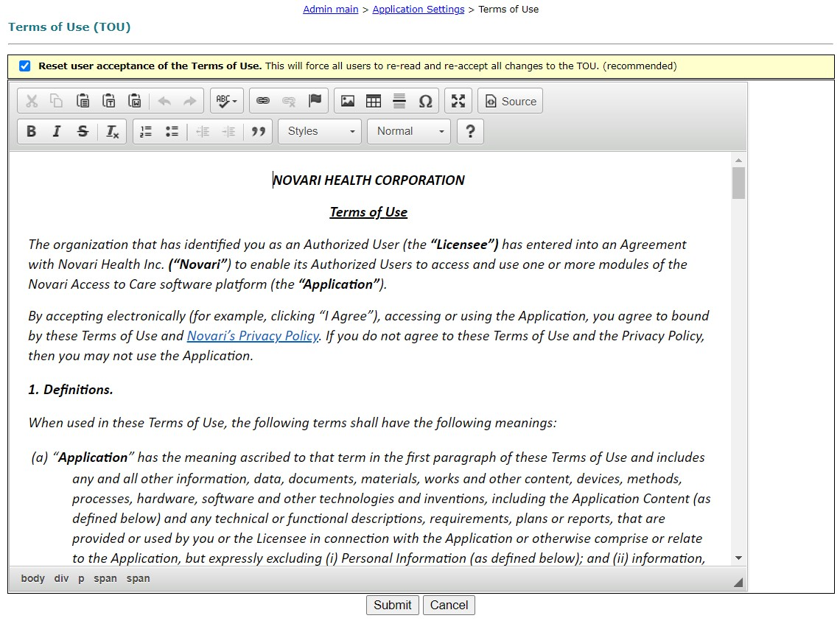
Task: Go to Admin main breadcrumb link
Action: coord(331,9)
